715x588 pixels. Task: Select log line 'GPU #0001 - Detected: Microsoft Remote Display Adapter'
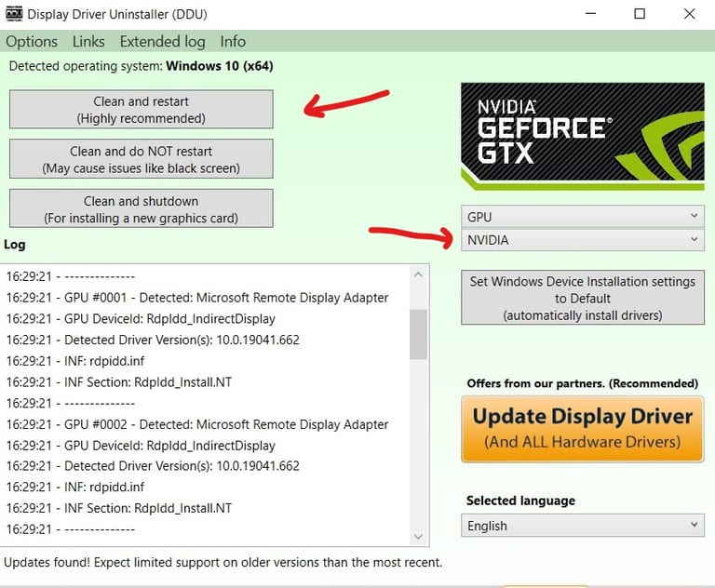(197, 298)
